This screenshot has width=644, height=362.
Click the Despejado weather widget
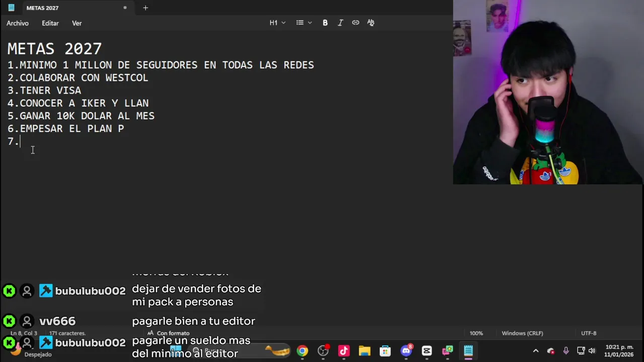[30, 351]
